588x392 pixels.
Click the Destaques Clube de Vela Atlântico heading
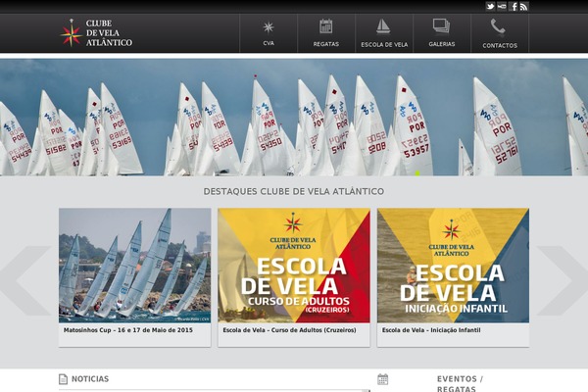pos(294,191)
